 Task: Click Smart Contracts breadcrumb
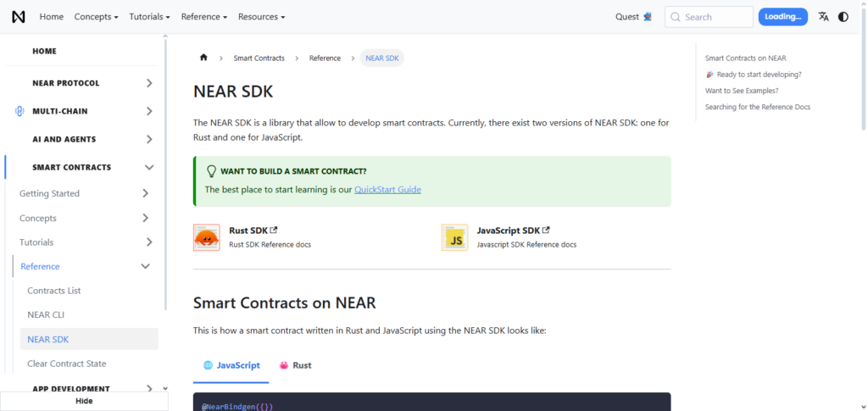(259, 58)
